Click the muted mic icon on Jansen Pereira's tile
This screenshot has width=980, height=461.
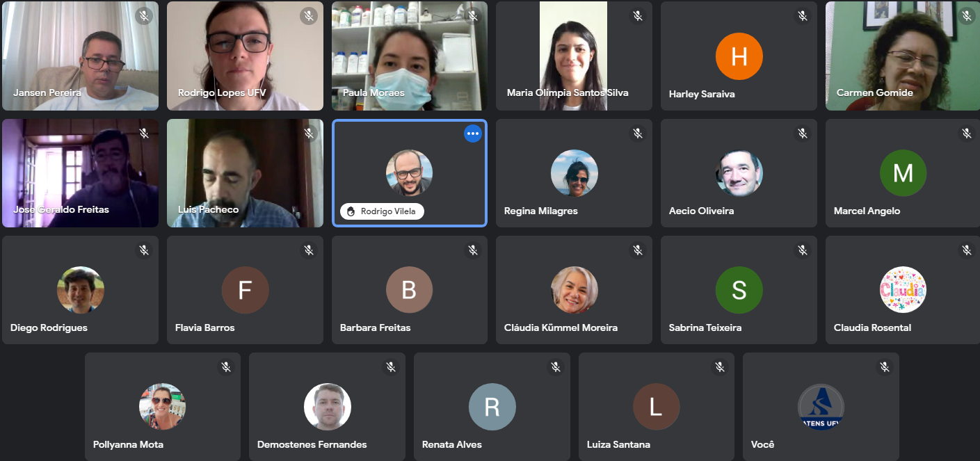144,16
